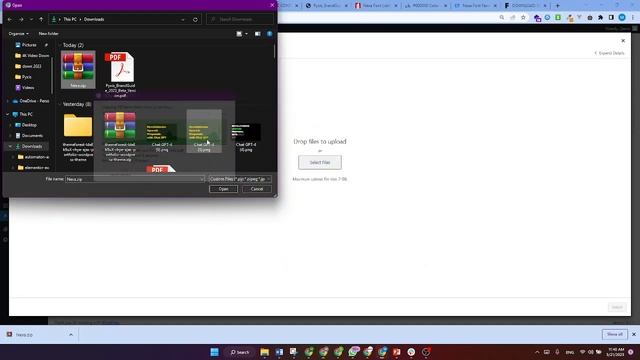
Task: Open File Explorer from taskbar
Action: pos(264,352)
